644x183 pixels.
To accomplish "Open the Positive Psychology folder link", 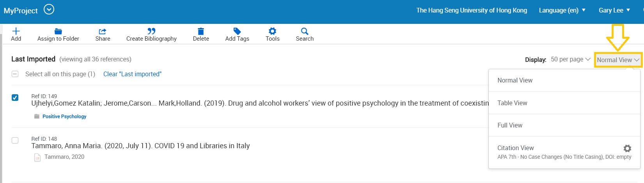I will [x=64, y=117].
